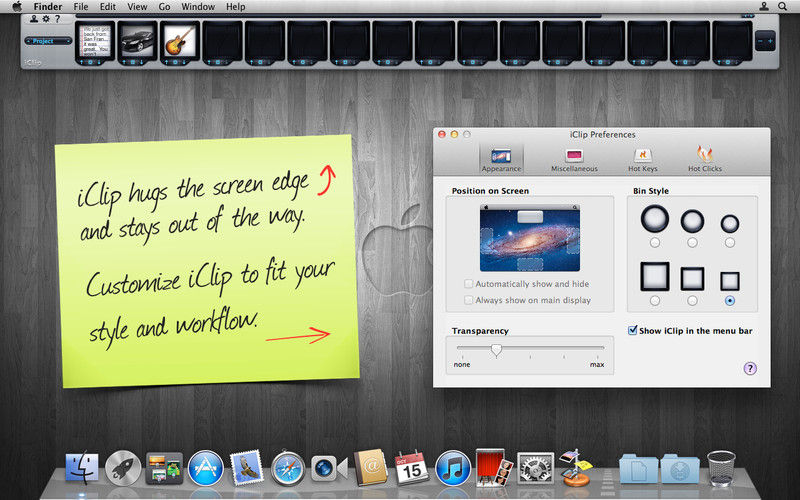The height and width of the screenshot is (500, 800).
Task: Enable Always show on main display
Action: pyautogui.click(x=468, y=300)
